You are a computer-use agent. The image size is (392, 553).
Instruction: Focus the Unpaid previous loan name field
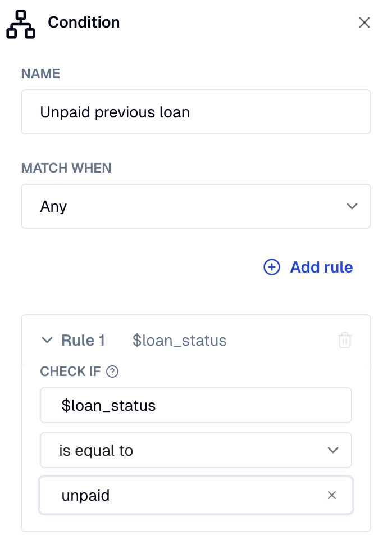196,112
